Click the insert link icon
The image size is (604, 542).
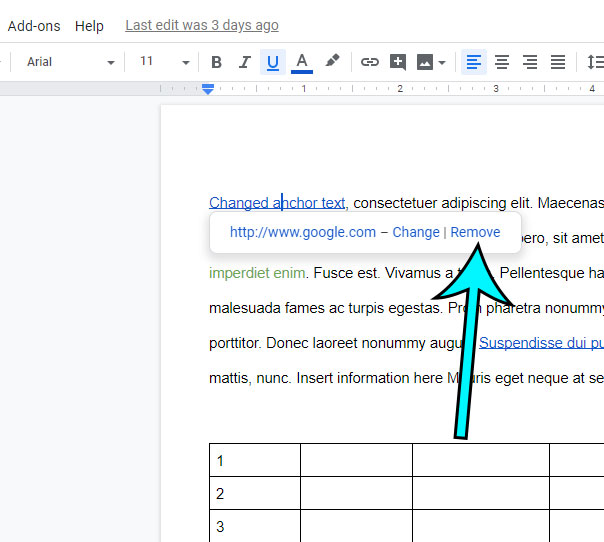coord(370,62)
